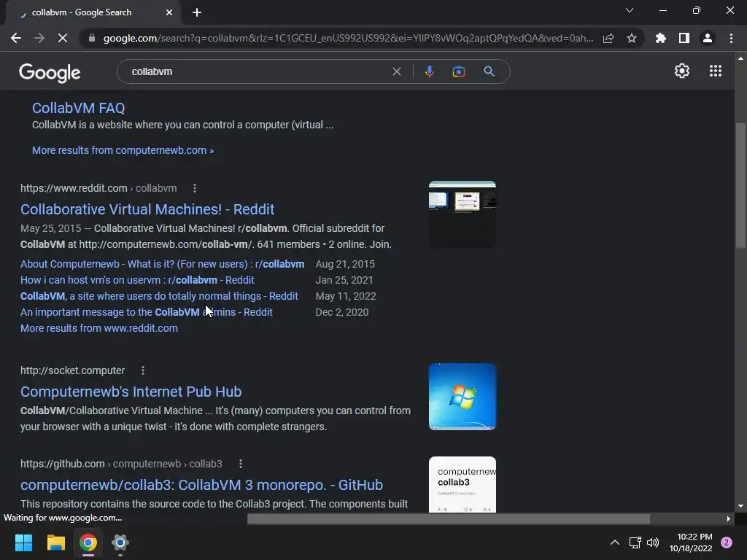Image resolution: width=747 pixels, height=560 pixels.
Task: Click the Reddit result thumbnail image
Action: [x=462, y=214]
